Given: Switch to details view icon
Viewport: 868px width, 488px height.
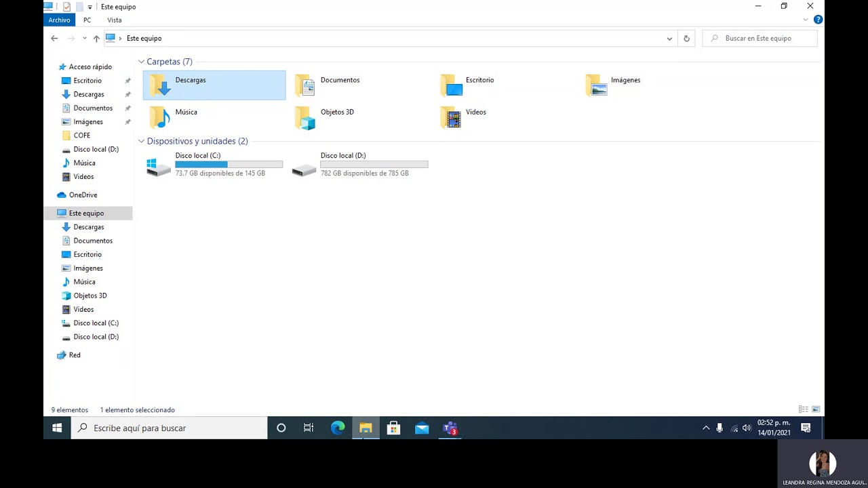Looking at the screenshot, I should click(804, 409).
